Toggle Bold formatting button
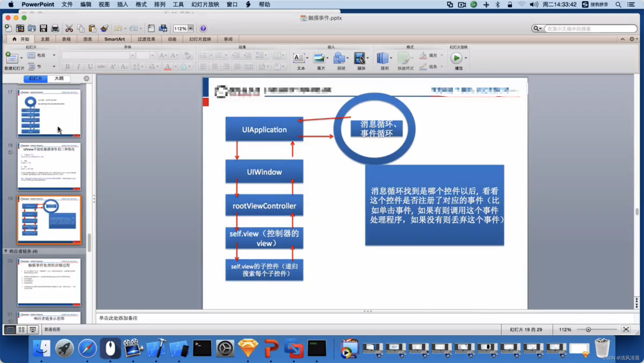 pos(67,66)
